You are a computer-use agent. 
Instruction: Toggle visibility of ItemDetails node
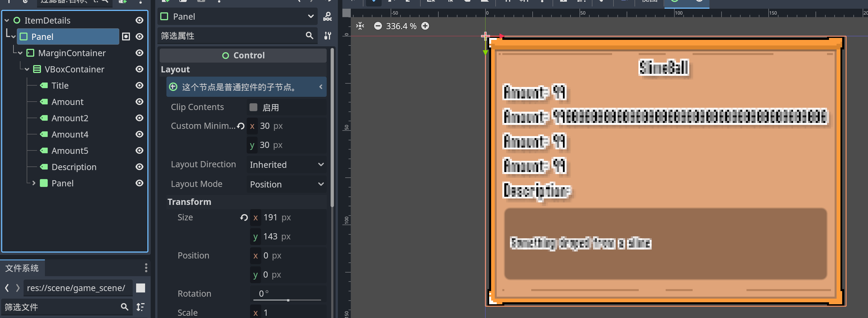click(x=139, y=20)
